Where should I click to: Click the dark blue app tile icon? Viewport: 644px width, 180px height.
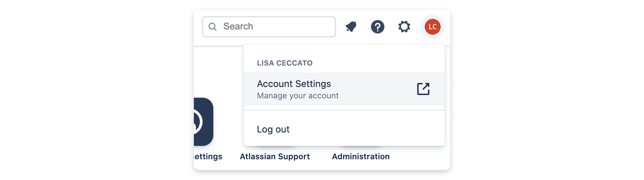[x=204, y=122]
